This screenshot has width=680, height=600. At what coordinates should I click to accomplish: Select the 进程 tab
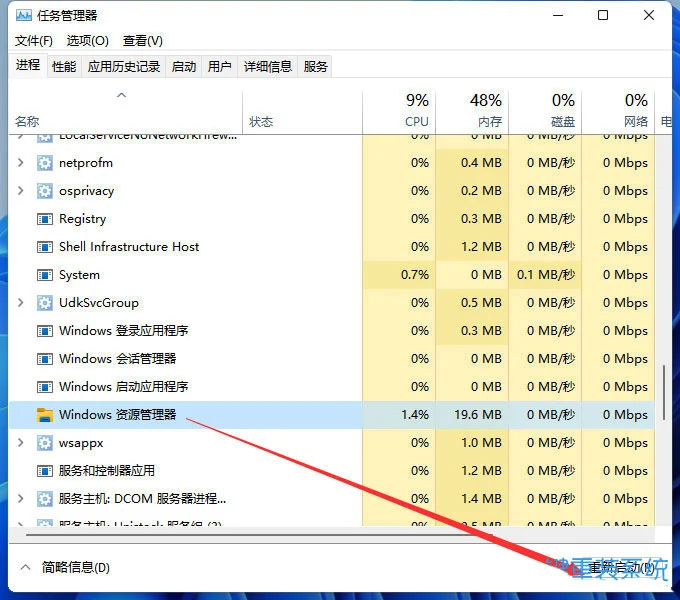point(28,65)
